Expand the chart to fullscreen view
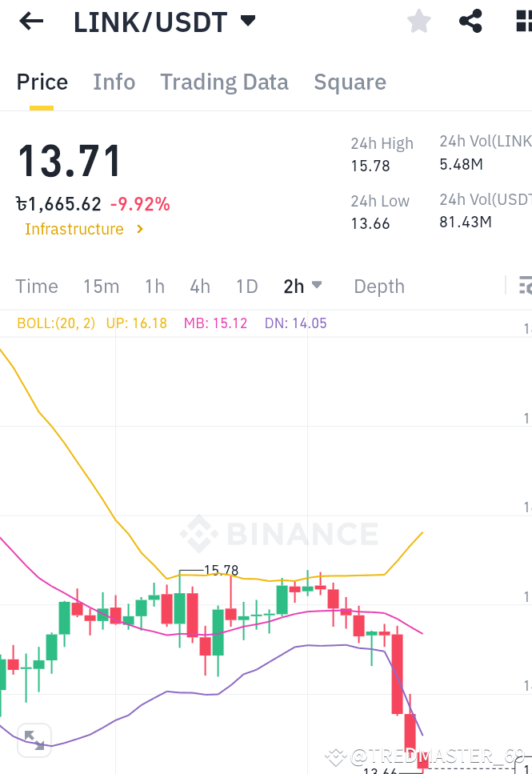Screen dimensions: 532x774 tap(34, 740)
